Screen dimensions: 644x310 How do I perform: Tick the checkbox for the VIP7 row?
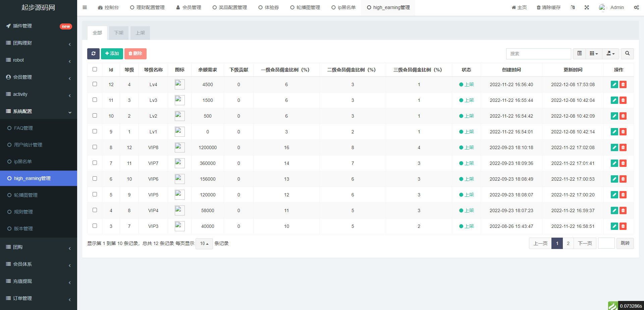coord(95,163)
